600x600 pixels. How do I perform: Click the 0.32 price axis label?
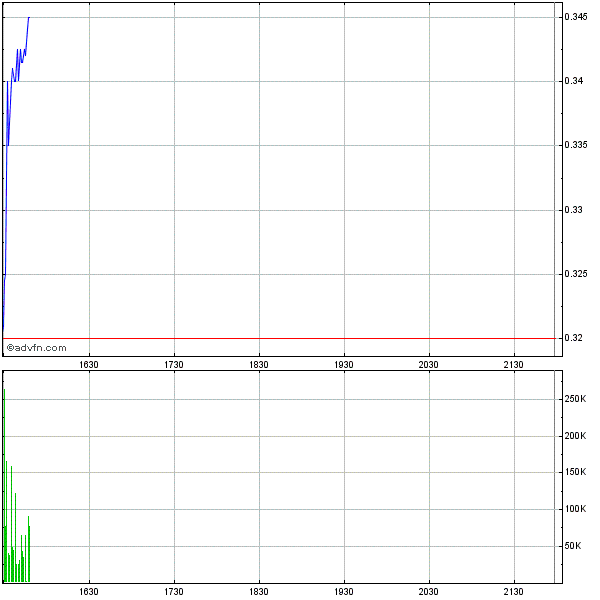(573, 338)
